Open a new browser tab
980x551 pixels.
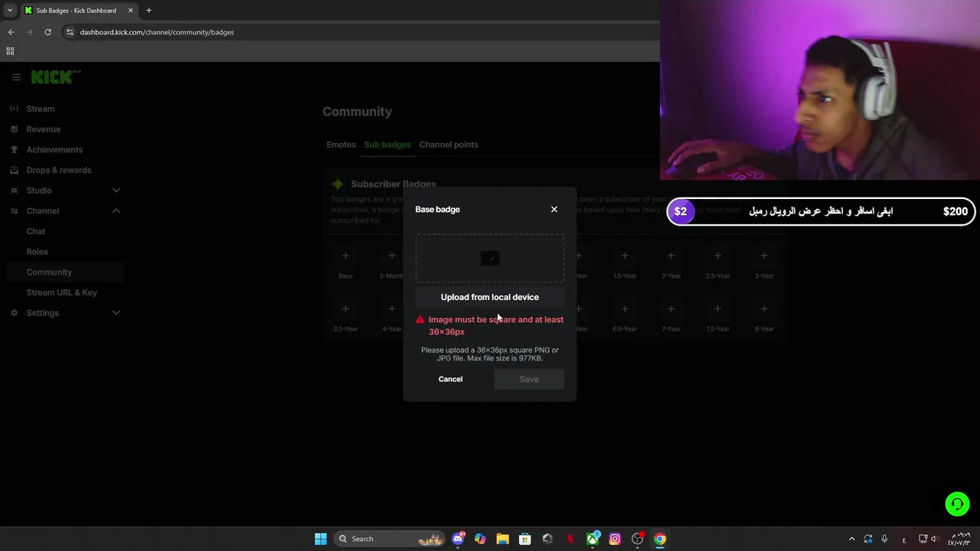click(x=149, y=11)
